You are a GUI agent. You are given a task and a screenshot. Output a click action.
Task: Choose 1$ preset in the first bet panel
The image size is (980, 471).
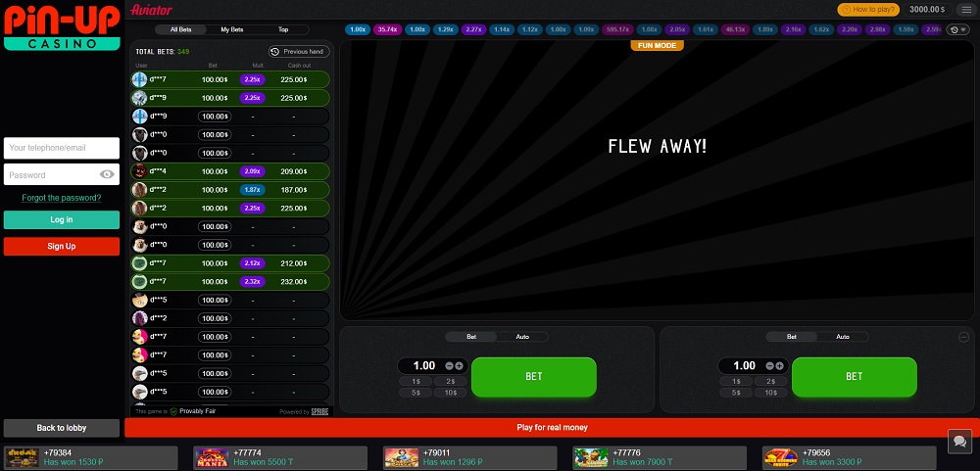coord(415,382)
